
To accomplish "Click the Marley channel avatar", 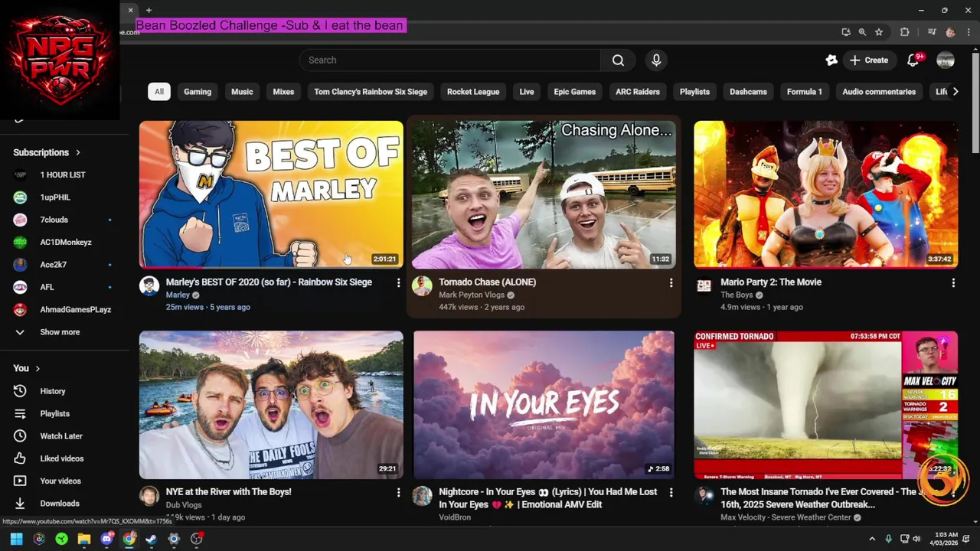I will pyautogui.click(x=149, y=286).
